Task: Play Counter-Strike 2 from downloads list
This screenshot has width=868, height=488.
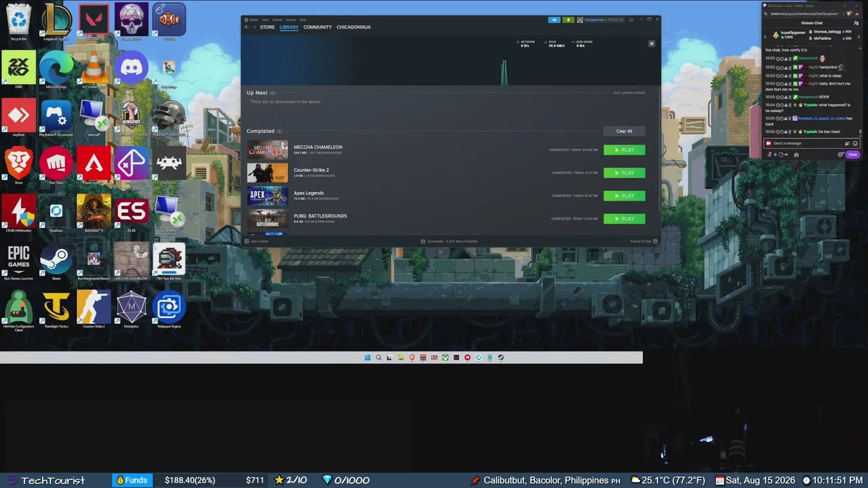Action: point(624,173)
